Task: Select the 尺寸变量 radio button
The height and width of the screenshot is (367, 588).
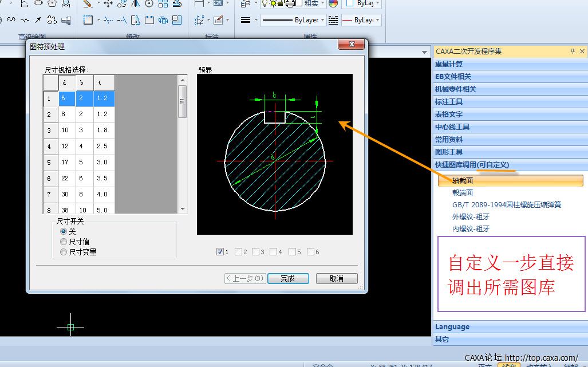Action: coord(64,252)
